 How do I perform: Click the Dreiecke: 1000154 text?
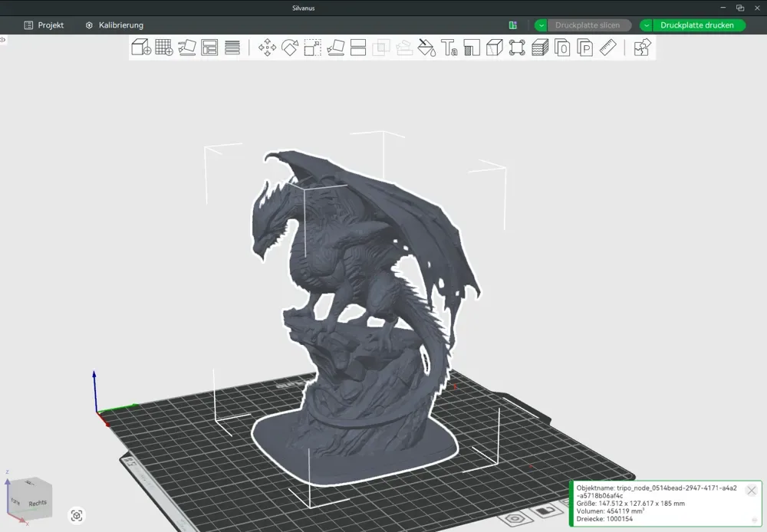coord(604,519)
